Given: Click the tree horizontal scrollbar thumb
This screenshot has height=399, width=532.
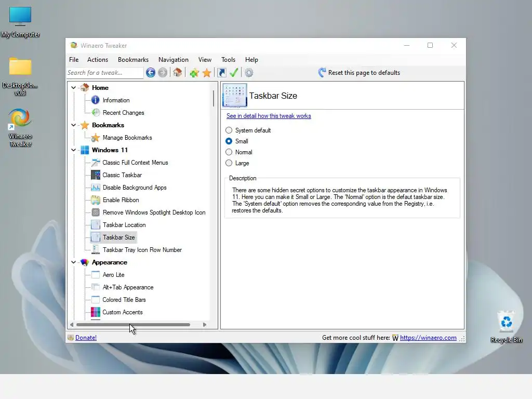Looking at the screenshot, I should 133,325.
